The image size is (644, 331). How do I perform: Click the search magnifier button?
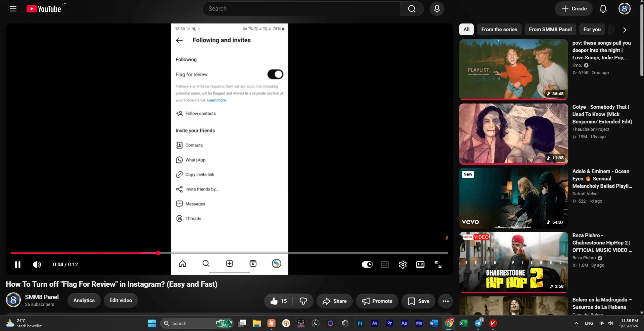tap(412, 9)
